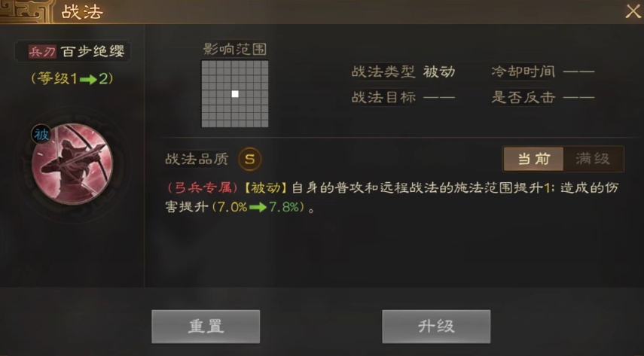The width and height of the screenshot is (644, 356).
Task: Click the 弓兵专属 red text
Action: (x=203, y=188)
